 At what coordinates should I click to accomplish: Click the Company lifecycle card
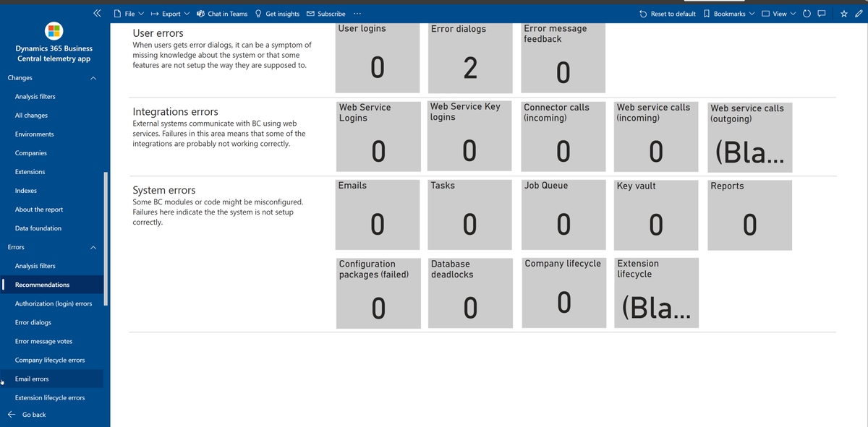[x=563, y=293]
